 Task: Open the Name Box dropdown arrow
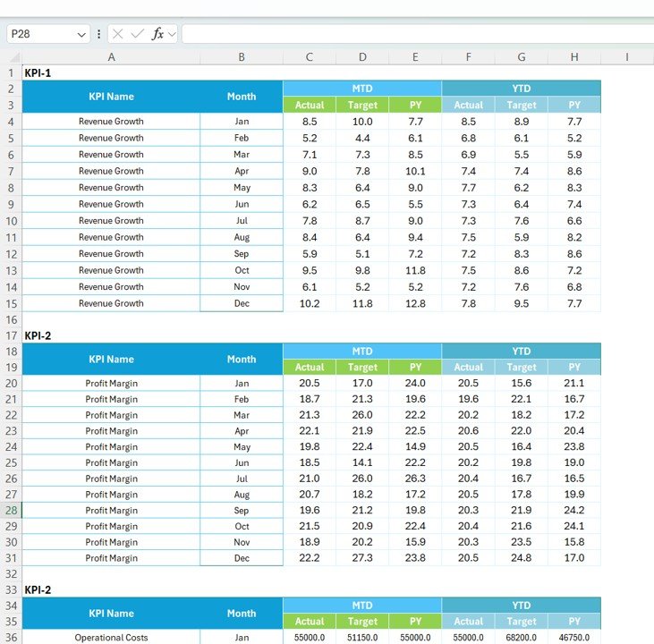click(81, 35)
